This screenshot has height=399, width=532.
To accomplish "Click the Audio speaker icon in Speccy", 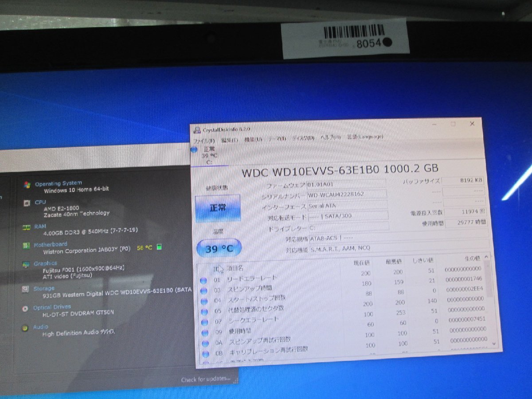I will click(25, 328).
